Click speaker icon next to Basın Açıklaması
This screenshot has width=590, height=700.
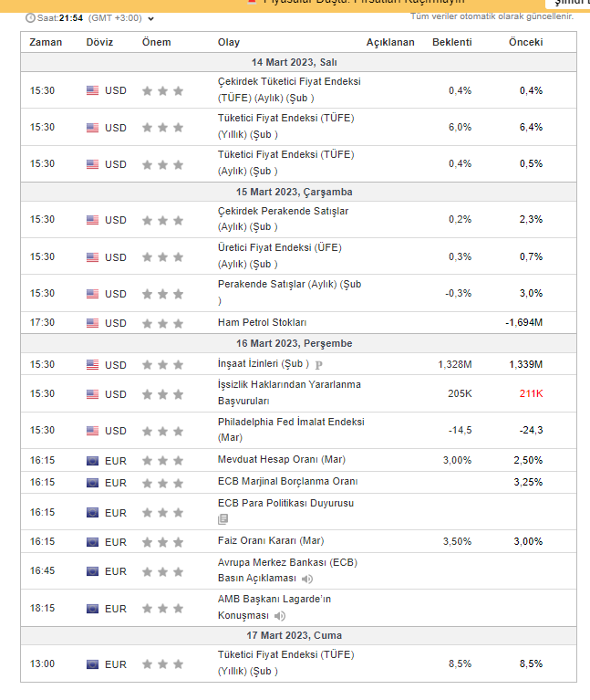click(307, 579)
